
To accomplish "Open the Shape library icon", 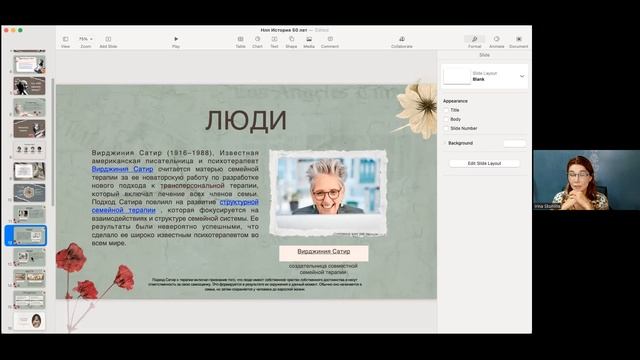I will (x=291, y=39).
